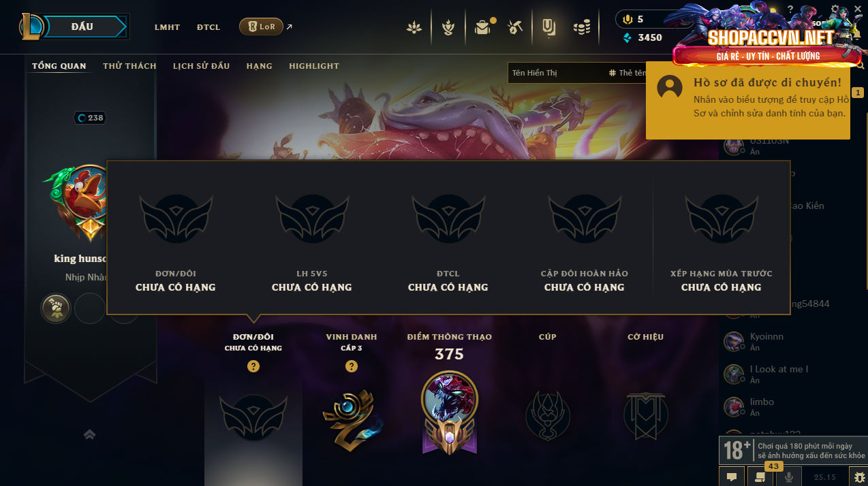Open the settings gear in top right

point(835,9)
